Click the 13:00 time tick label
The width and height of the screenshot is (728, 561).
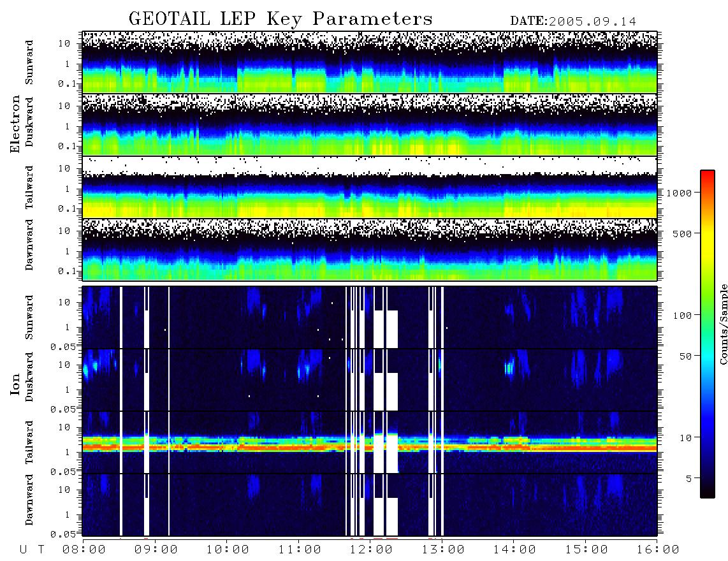443,550
